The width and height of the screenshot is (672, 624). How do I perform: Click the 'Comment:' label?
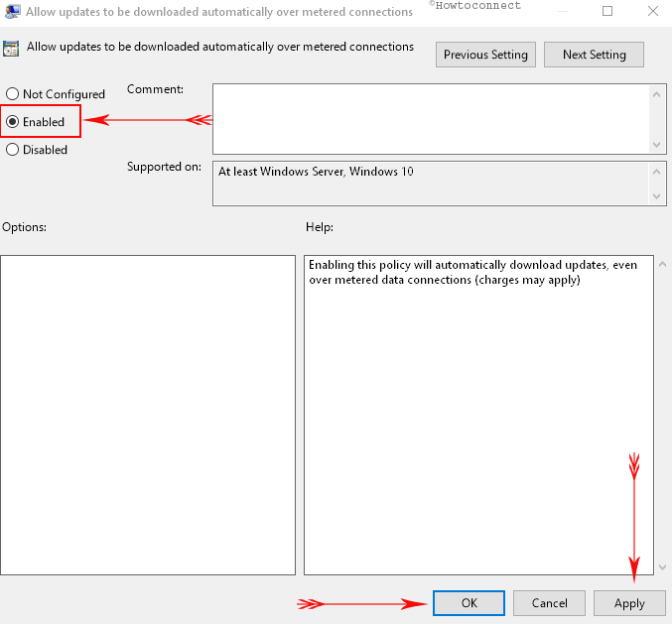pos(155,89)
